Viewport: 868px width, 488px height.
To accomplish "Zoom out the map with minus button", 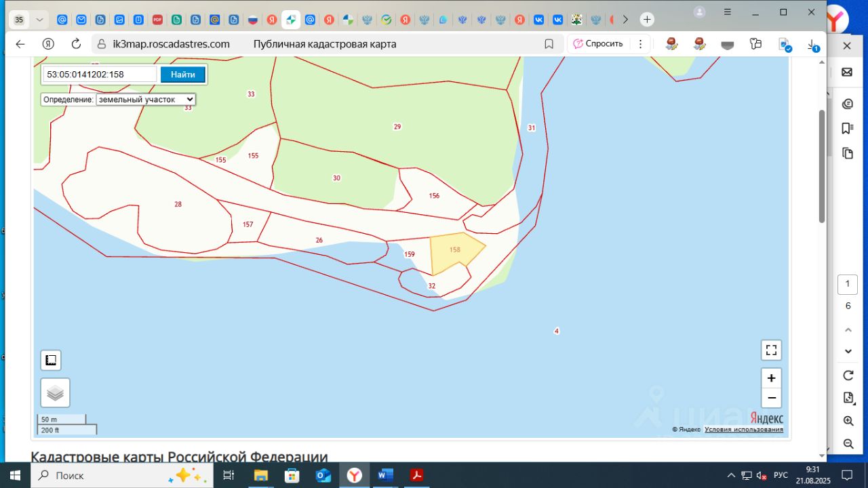I will coord(771,398).
